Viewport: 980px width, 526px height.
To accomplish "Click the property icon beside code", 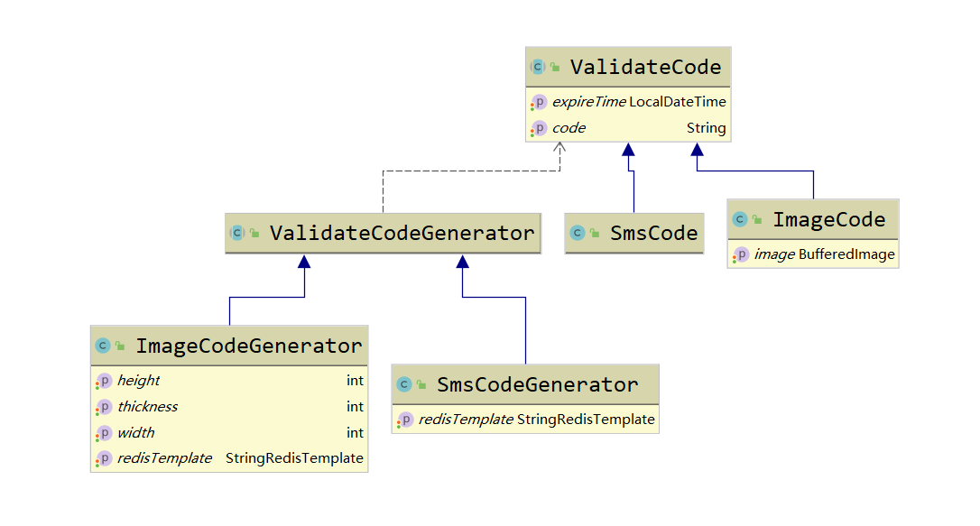I will [x=539, y=128].
